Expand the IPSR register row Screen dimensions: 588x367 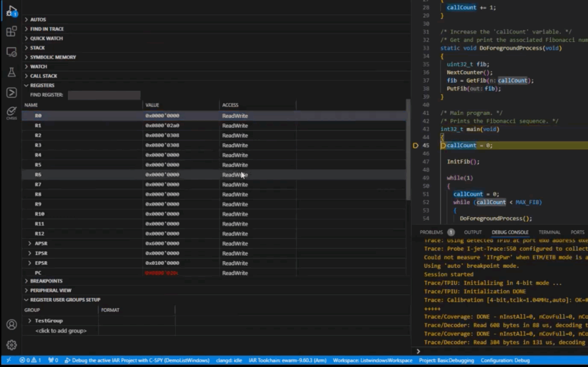point(29,253)
